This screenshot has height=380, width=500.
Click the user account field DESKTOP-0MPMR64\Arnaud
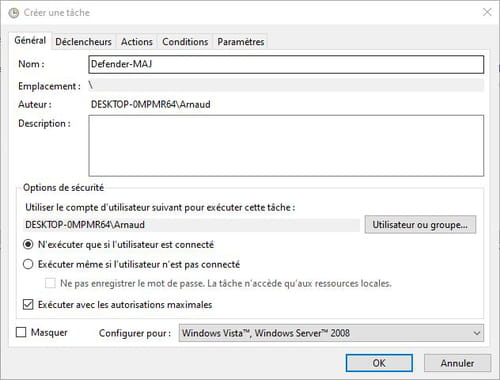pos(192,225)
